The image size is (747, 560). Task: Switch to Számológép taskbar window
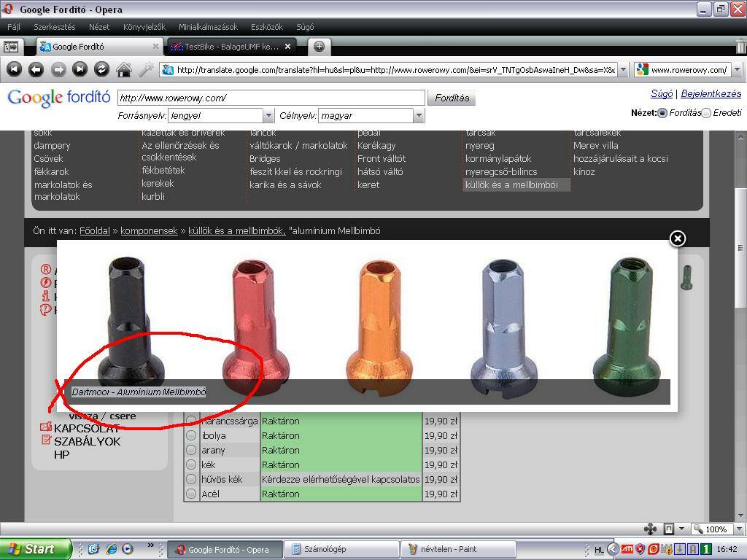point(341,549)
